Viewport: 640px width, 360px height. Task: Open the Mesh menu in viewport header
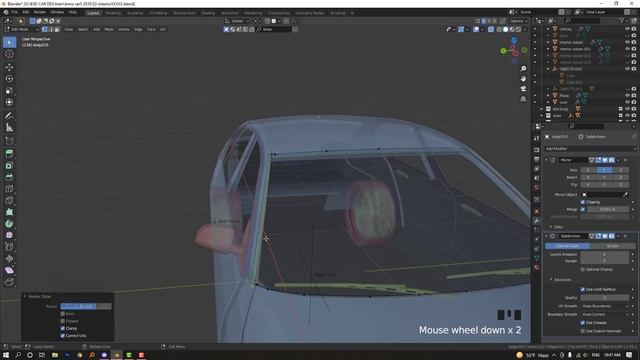[109, 29]
